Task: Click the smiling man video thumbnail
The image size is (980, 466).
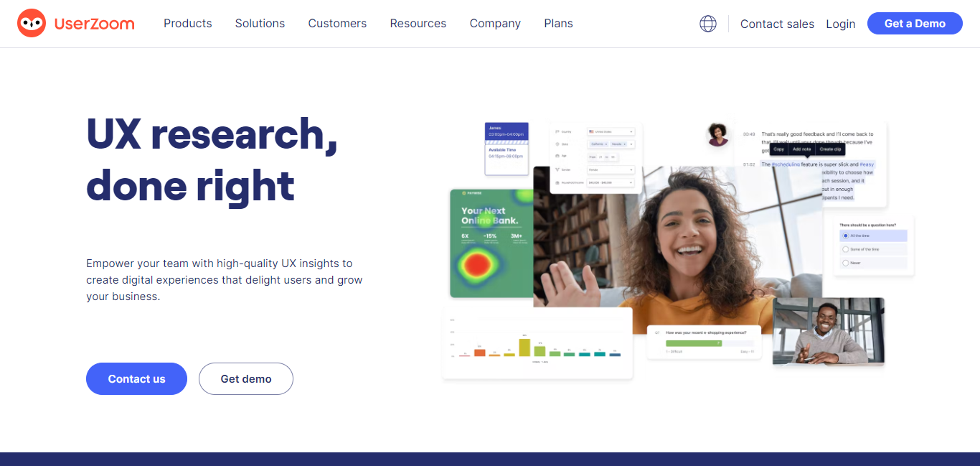Action: tap(829, 331)
